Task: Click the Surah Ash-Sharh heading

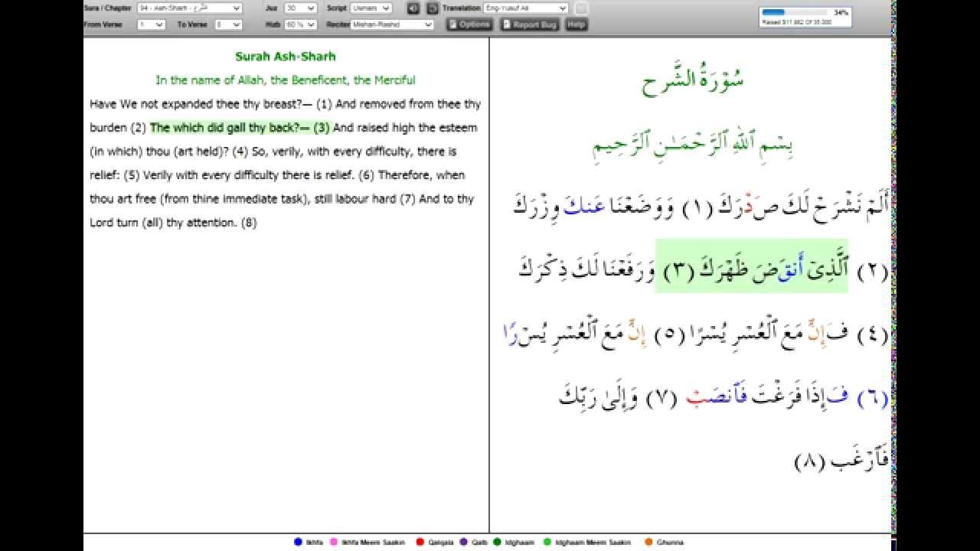Action: coord(286,57)
